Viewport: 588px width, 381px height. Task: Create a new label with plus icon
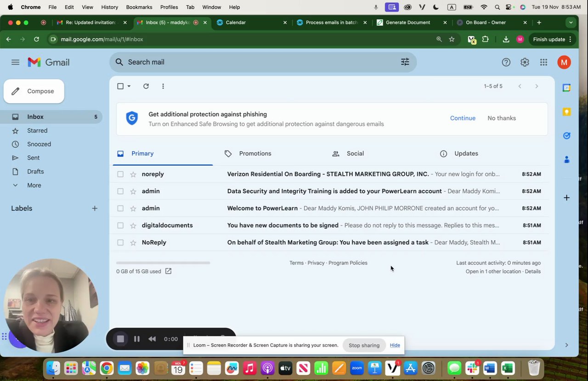pos(95,208)
